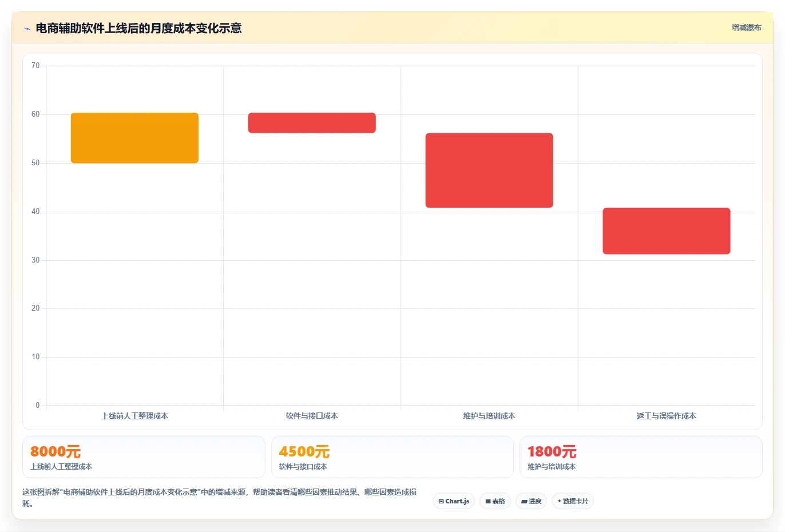Click x-axis label 维护与培训成本
785x532 pixels.
click(489, 416)
